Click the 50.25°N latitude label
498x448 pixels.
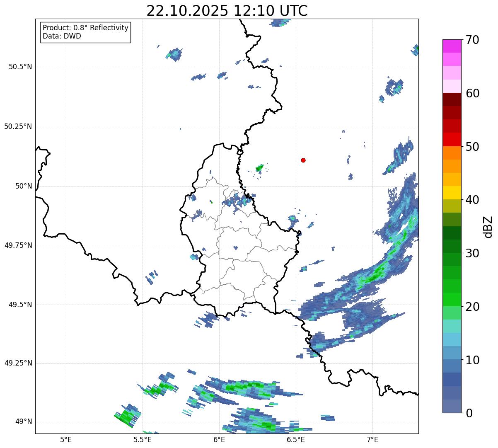click(18, 126)
